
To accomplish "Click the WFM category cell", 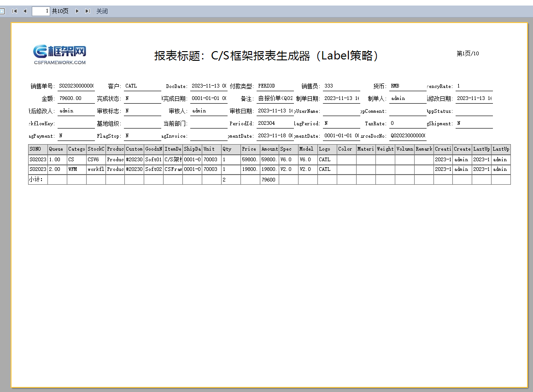I will tap(76, 170).
